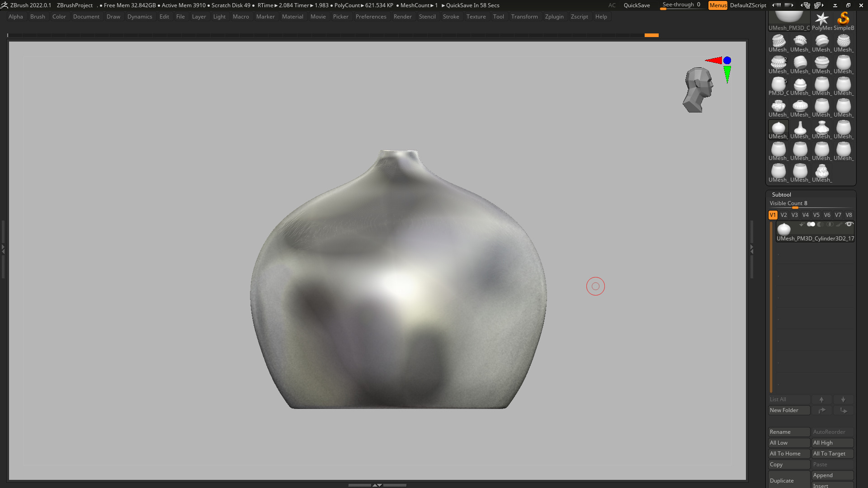
Task: Open the Zplugin palette menu
Action: [554, 17]
